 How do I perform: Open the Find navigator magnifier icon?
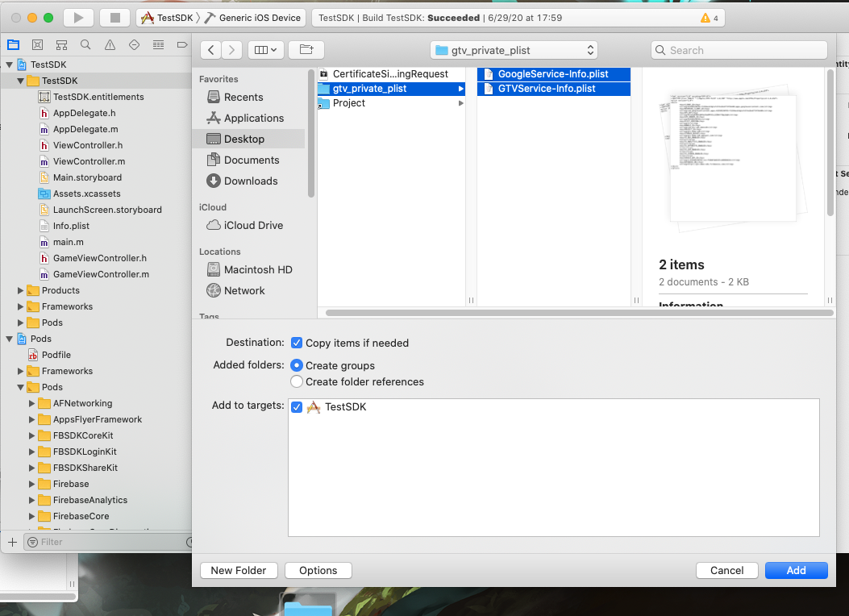[x=85, y=45]
